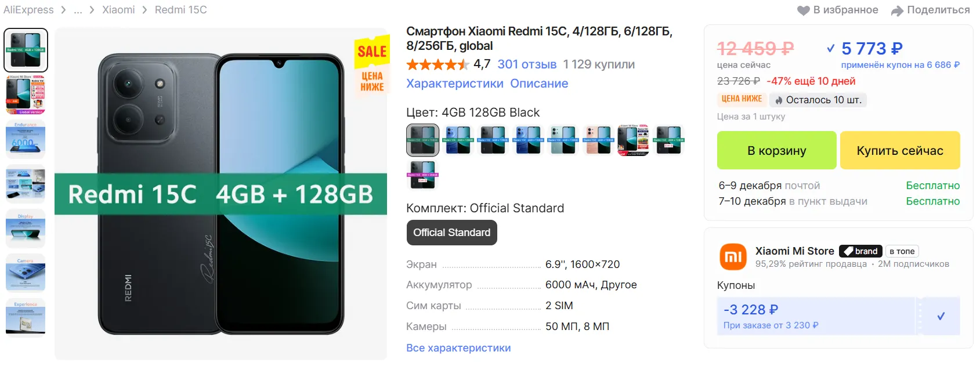Toggle the 3 228 ₽ coupon checkmark
The height and width of the screenshot is (366, 980).
(x=941, y=316)
